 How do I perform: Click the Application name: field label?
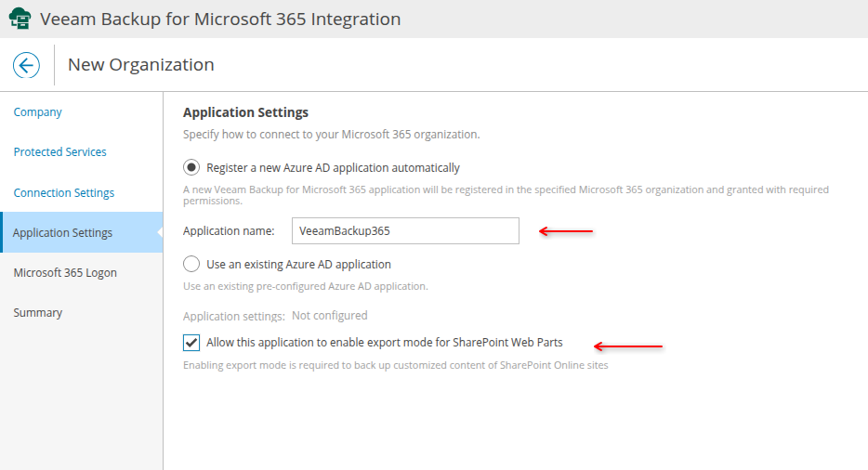tap(229, 230)
